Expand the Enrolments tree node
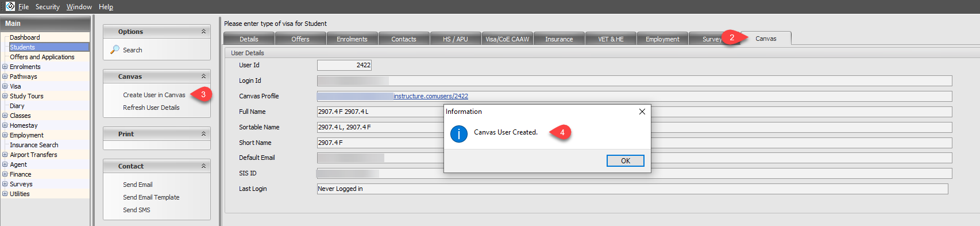This screenshot has height=226, width=980. tap(5, 67)
